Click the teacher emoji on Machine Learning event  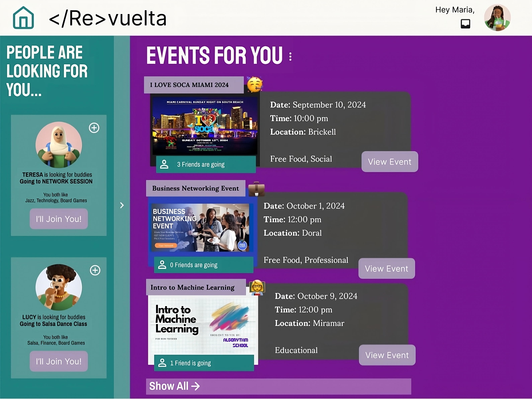click(x=257, y=287)
